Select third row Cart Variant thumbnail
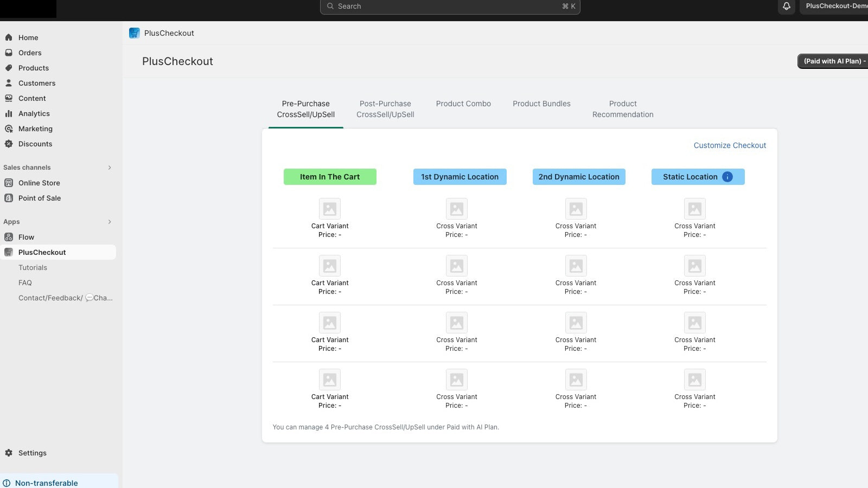The width and height of the screenshot is (868, 488). click(x=330, y=323)
